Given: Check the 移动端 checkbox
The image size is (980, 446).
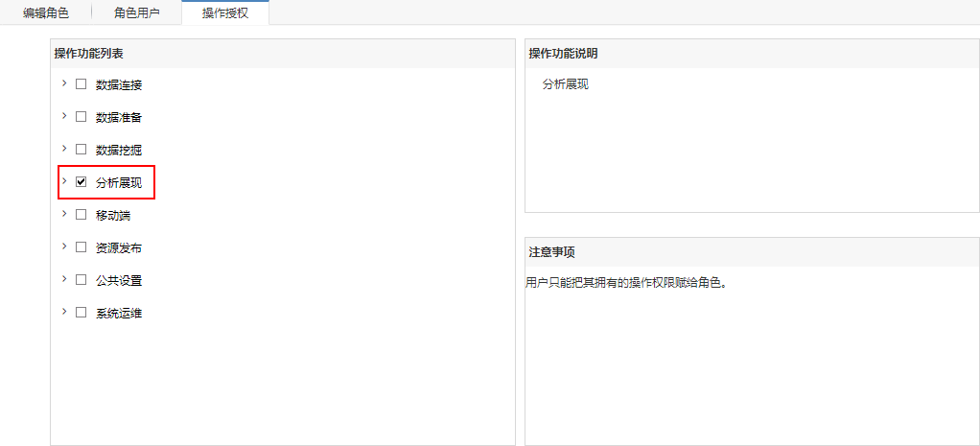Looking at the screenshot, I should (x=81, y=214).
